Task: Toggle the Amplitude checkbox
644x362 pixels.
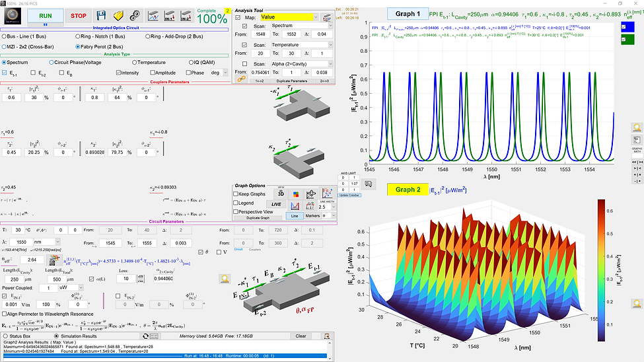Action: 153,73
